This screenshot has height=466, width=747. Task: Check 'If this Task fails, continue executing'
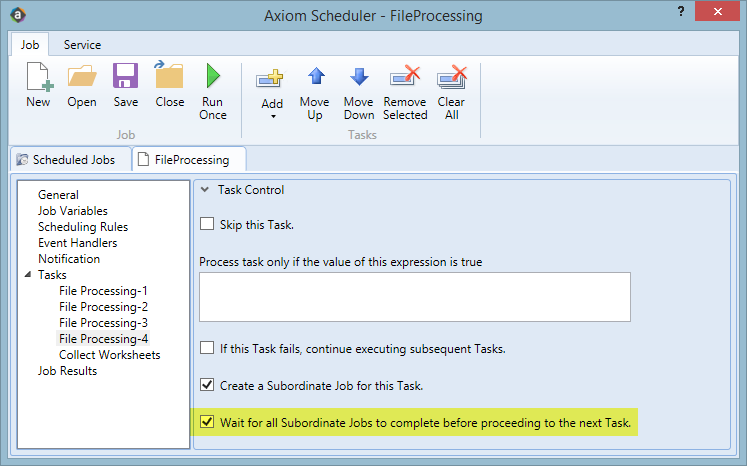click(x=207, y=348)
